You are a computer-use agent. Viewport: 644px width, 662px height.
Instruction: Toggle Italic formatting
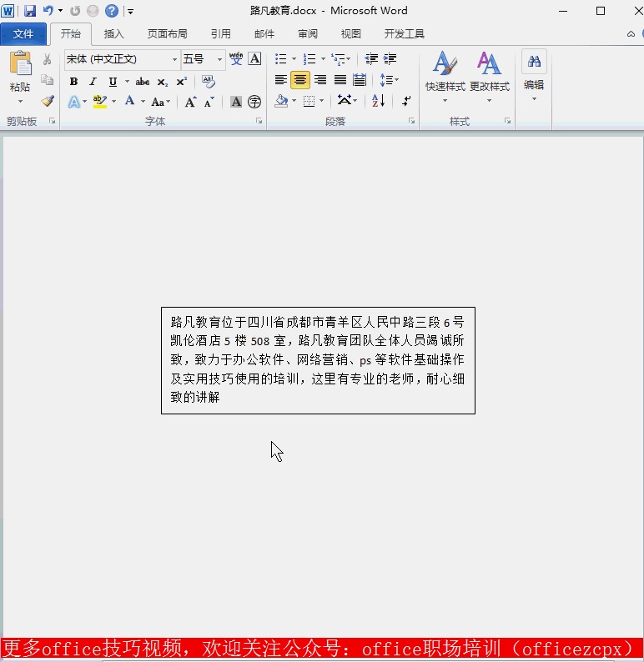(x=93, y=82)
